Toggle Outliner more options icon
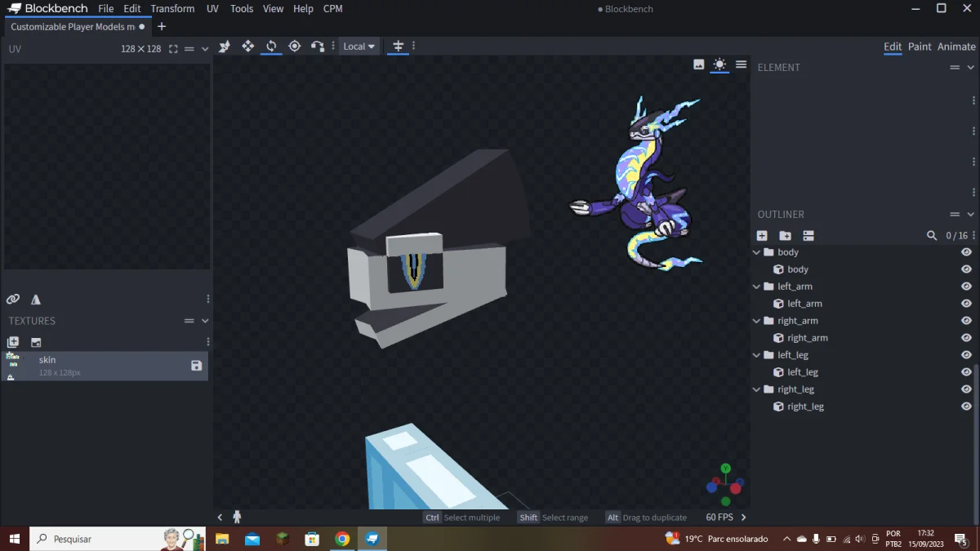 (x=808, y=236)
